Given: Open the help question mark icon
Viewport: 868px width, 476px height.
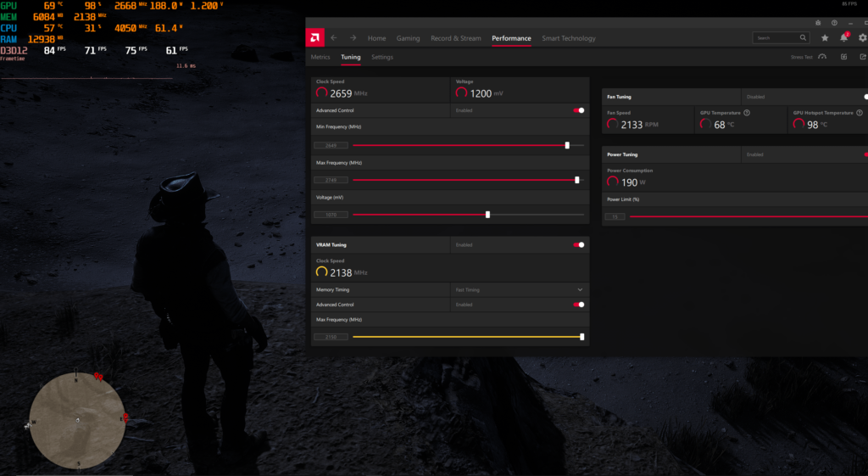Looking at the screenshot, I should click(x=834, y=23).
